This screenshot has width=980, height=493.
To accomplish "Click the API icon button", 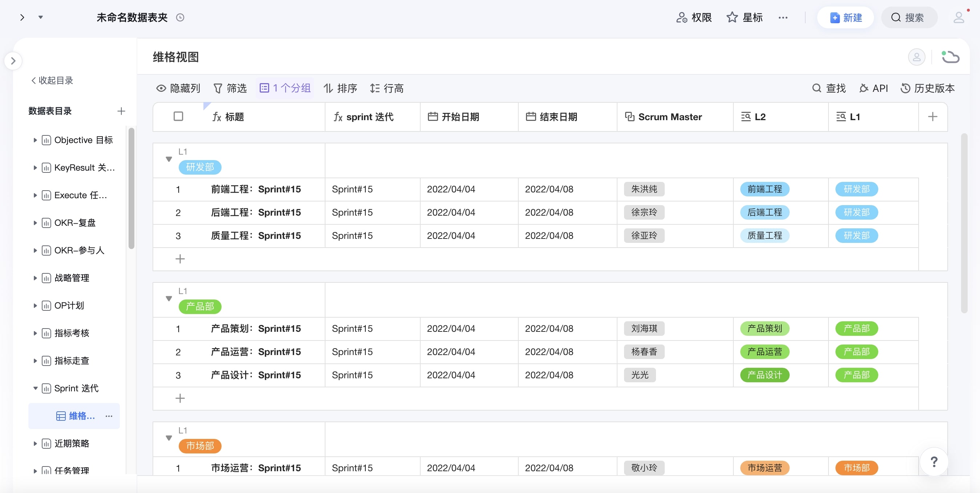I will (864, 88).
